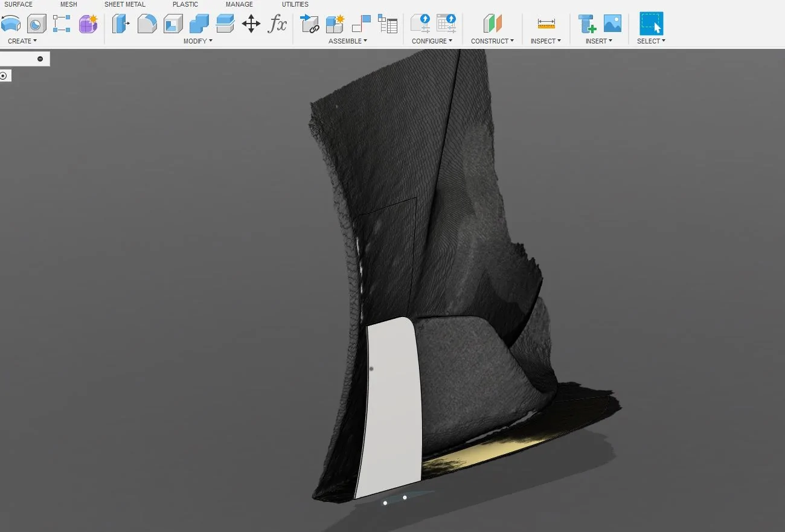Expand the INSPECT dropdown
The image size is (785, 532).
tap(546, 41)
